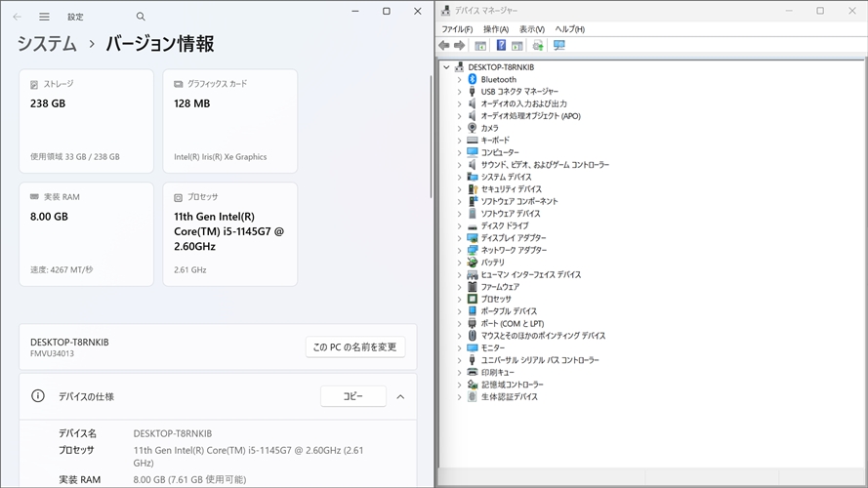Click the Help icon in Device Manager toolbar

(501, 45)
